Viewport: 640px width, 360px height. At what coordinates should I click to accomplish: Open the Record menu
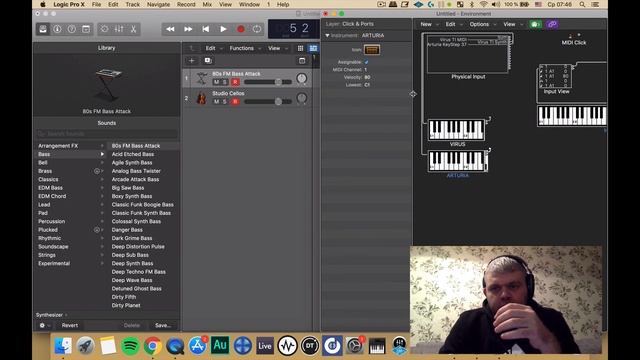coord(186,4)
